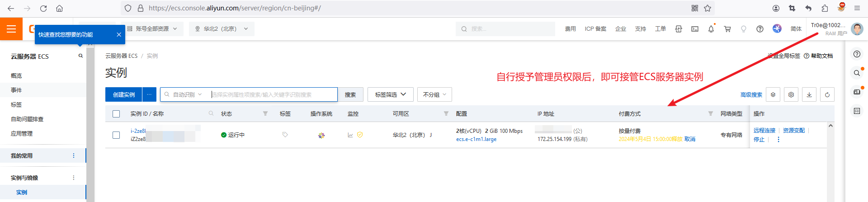868x202 pixels.
Task: Open region selector 华北2 (北京)
Action: click(x=222, y=29)
